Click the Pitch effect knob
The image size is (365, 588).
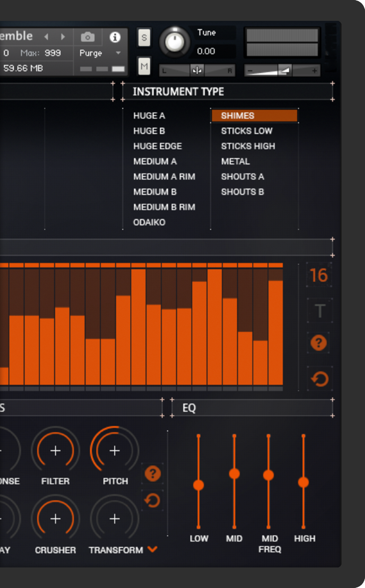pos(115,450)
